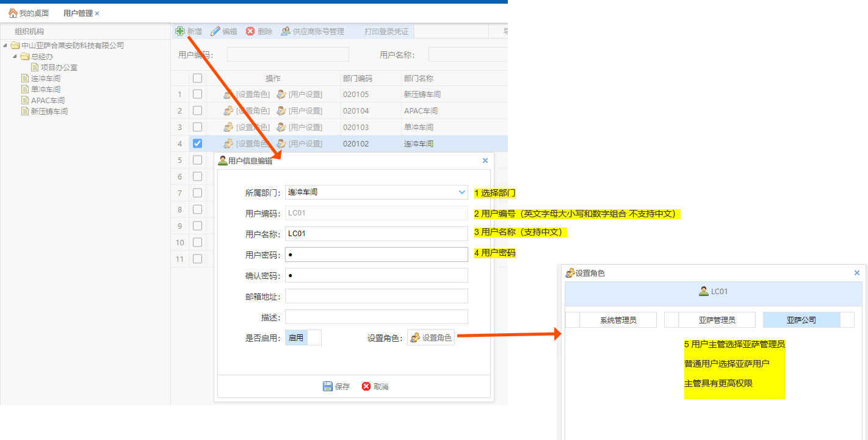Click the 保存 floppy disk save icon

tap(328, 386)
